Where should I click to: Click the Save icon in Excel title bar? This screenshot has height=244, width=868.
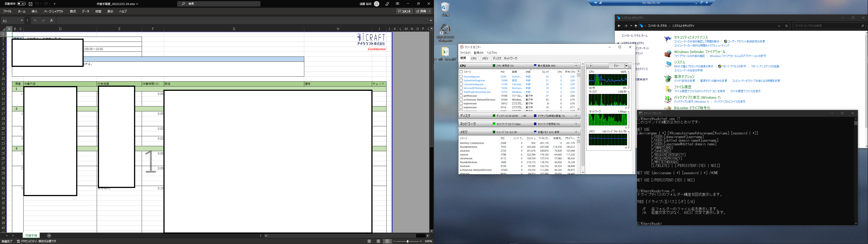click(x=31, y=4)
